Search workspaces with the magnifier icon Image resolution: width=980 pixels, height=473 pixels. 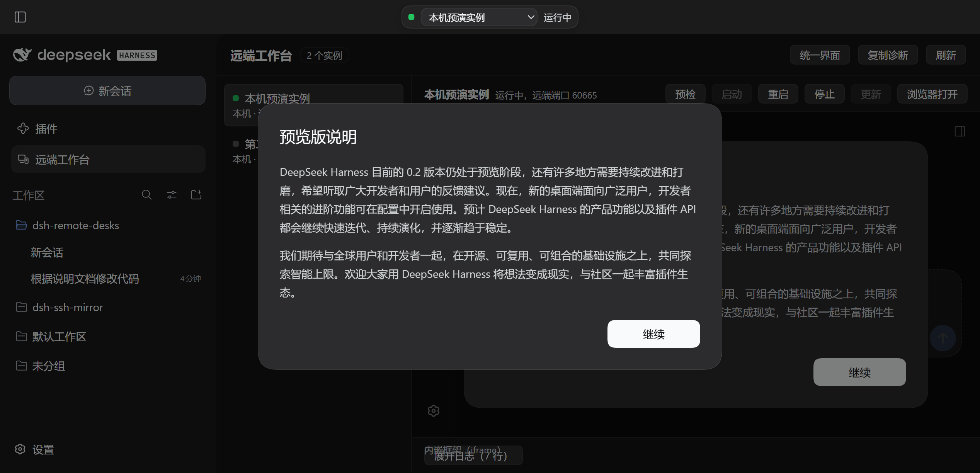146,195
